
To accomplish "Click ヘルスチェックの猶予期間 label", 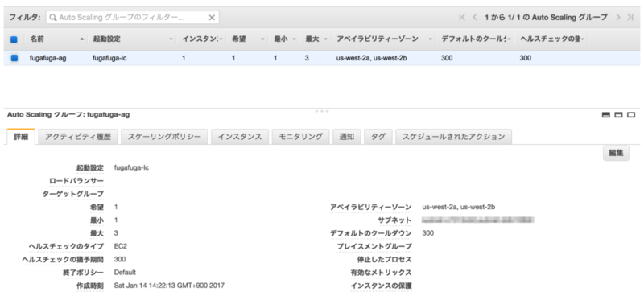I will (x=63, y=260).
